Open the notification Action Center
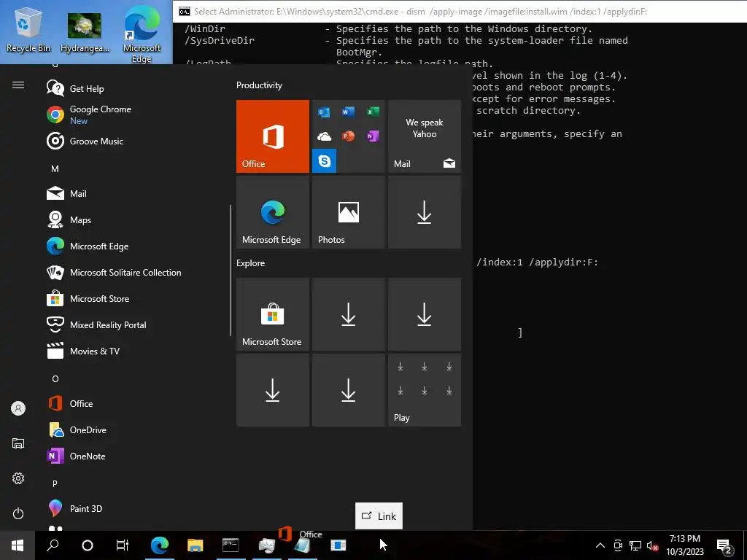This screenshot has height=560, width=747. [x=725, y=545]
